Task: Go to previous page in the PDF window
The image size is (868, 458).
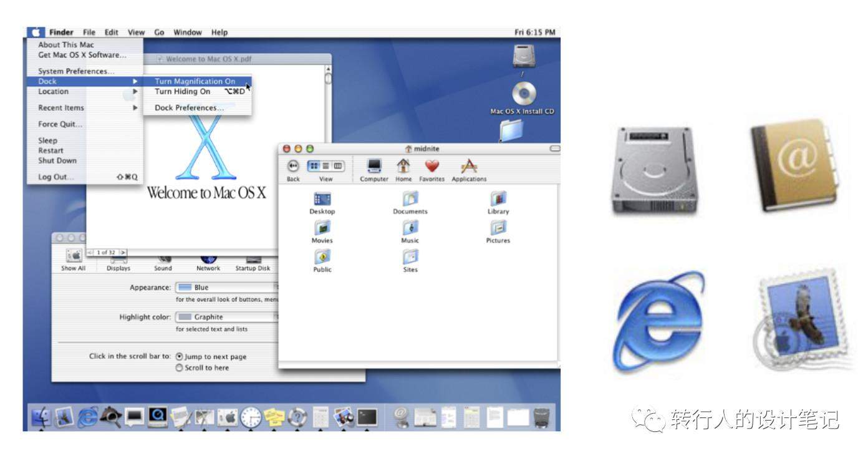Action: pyautogui.click(x=90, y=253)
